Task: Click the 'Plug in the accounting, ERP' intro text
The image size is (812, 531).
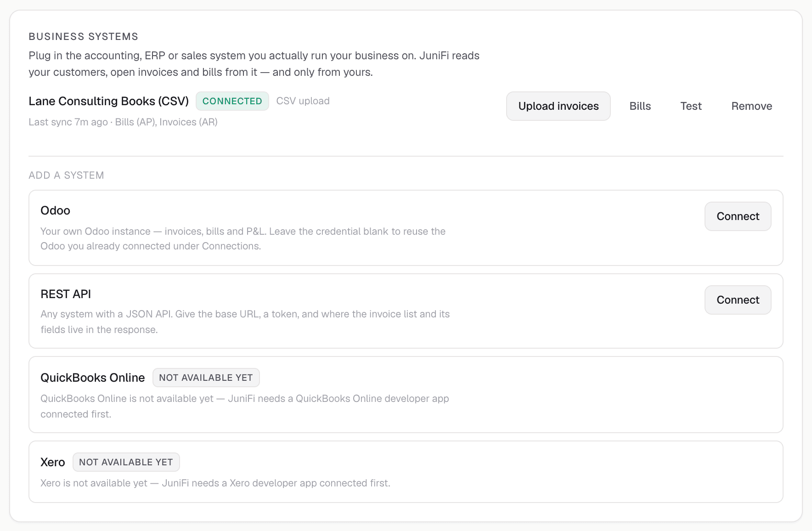Action: 254,64
